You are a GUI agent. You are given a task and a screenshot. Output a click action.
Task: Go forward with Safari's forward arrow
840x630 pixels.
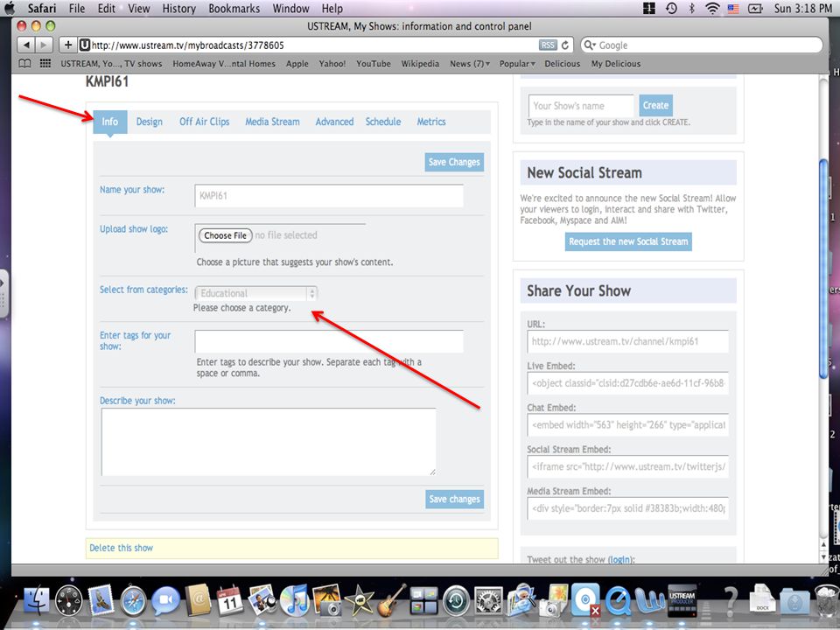44,45
